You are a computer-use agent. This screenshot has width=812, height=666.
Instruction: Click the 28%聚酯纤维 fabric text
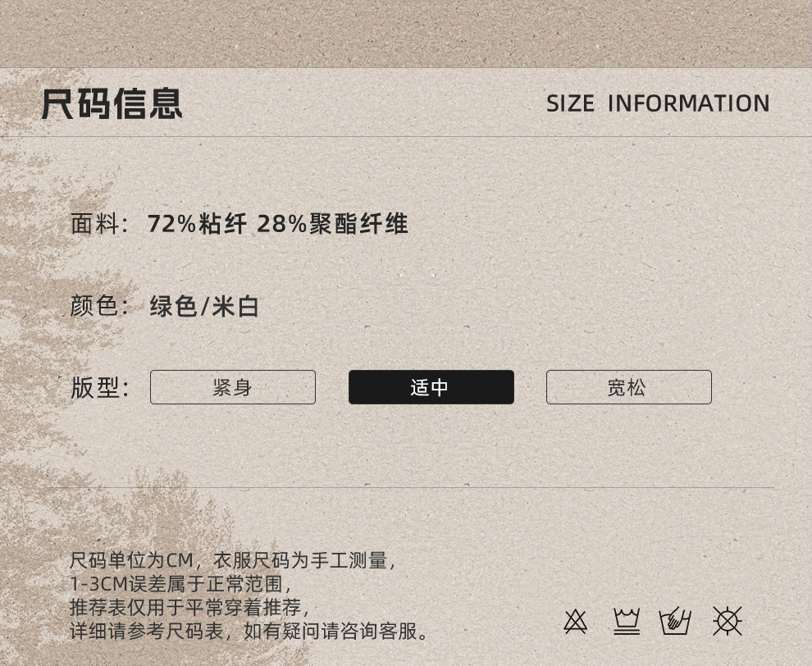click(332, 224)
